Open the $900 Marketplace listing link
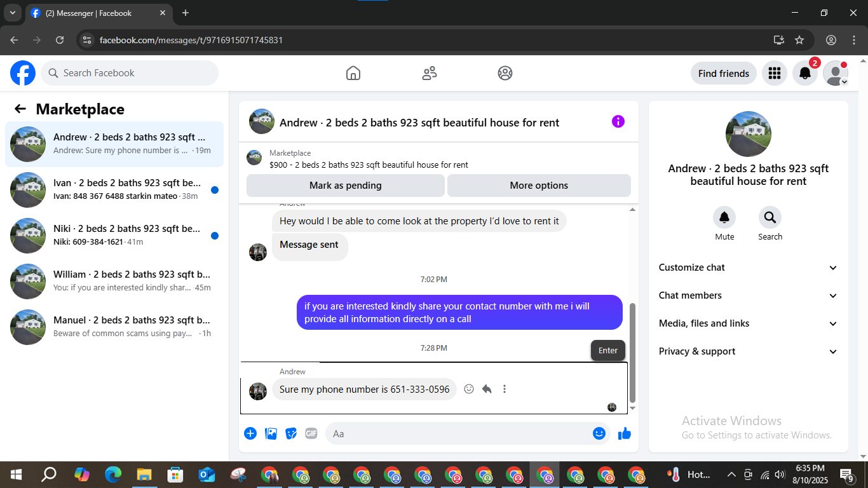The image size is (868, 488). [x=369, y=165]
